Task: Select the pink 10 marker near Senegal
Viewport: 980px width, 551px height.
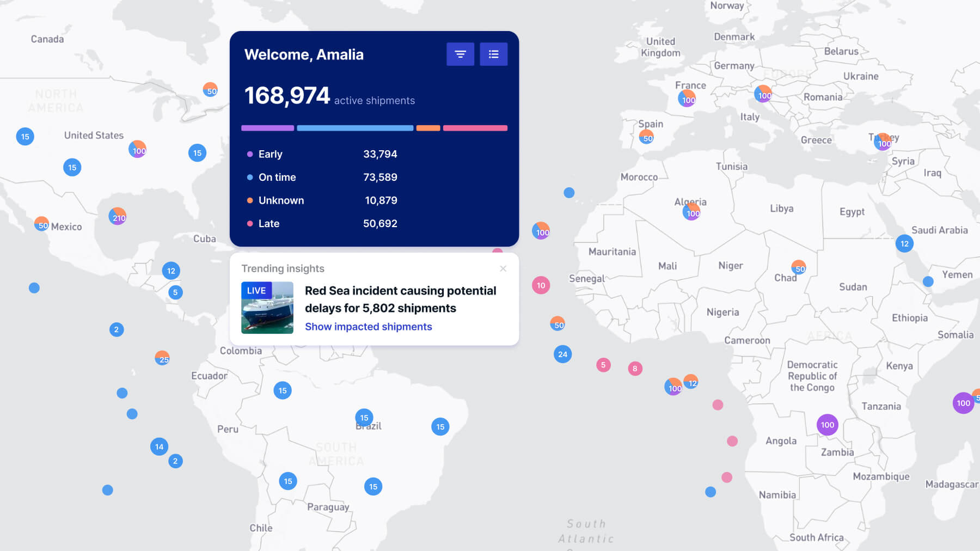Action: 541,285
